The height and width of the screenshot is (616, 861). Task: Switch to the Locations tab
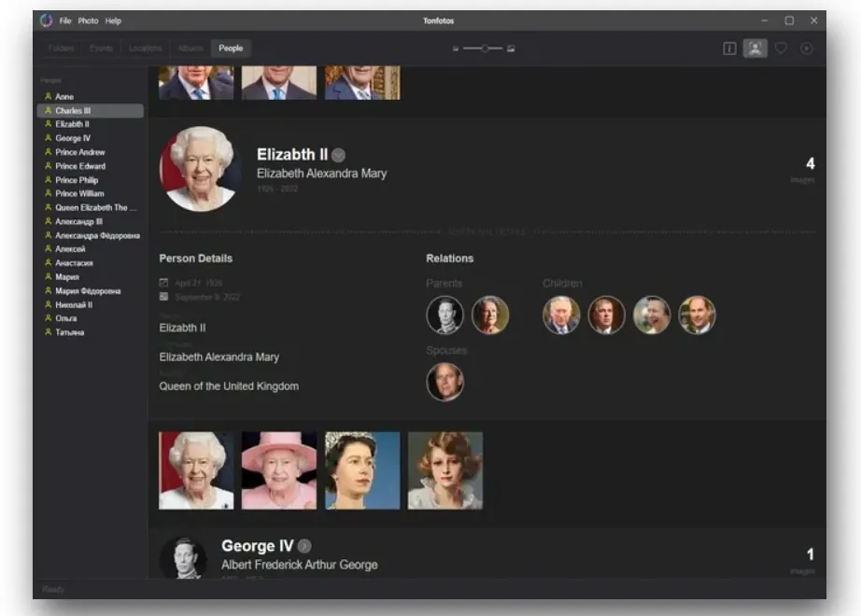[146, 49]
